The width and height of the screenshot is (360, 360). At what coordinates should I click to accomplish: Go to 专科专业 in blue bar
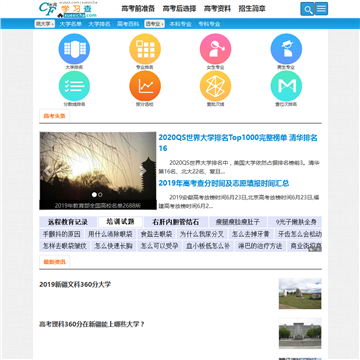click(x=209, y=24)
